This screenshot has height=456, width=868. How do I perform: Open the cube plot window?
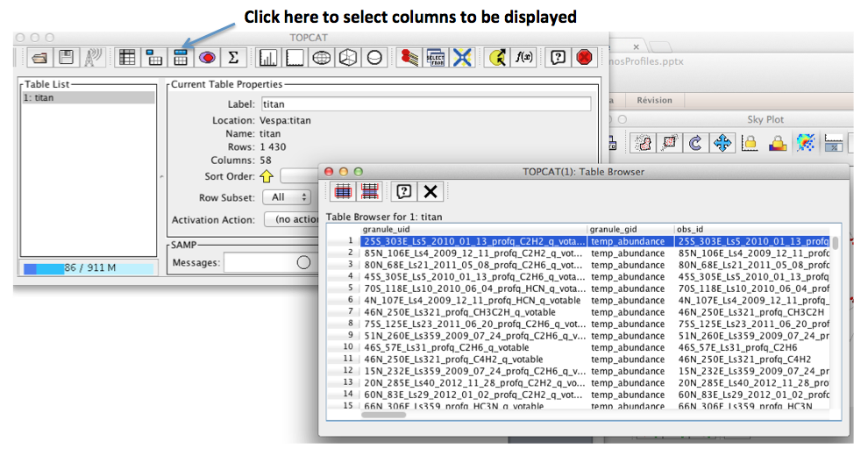(x=348, y=58)
